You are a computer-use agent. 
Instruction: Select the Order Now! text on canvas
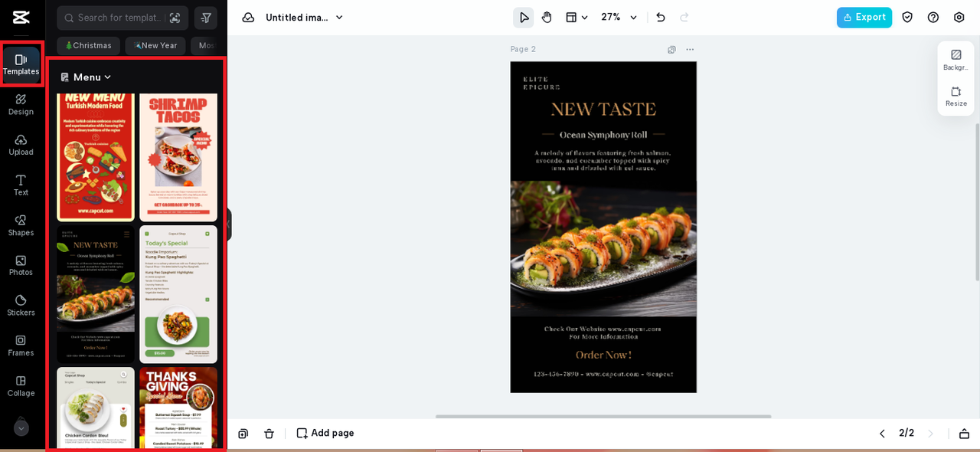tap(603, 355)
